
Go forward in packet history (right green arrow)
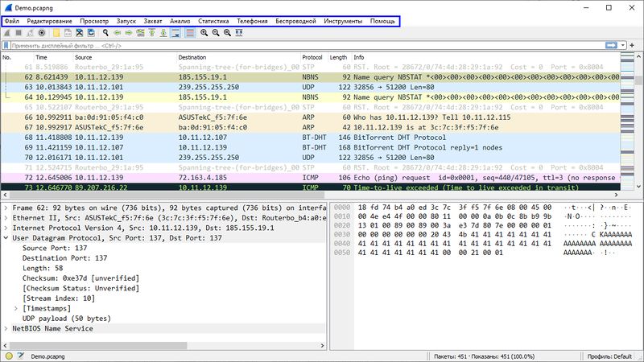pos(129,33)
